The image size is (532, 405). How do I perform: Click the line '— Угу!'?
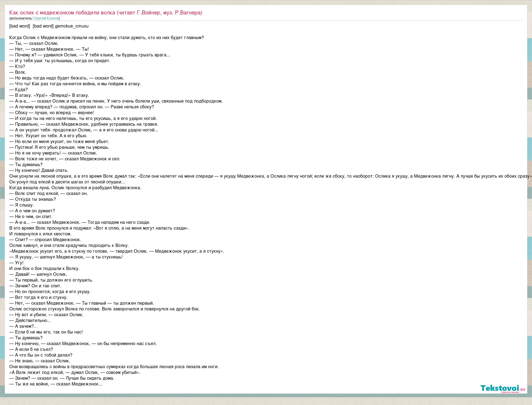[x=16, y=263]
